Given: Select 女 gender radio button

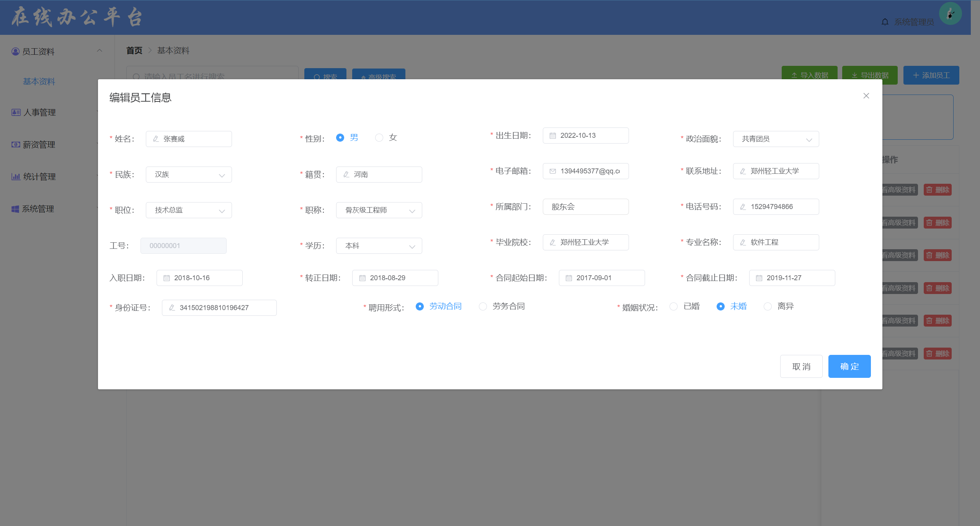Looking at the screenshot, I should [379, 137].
